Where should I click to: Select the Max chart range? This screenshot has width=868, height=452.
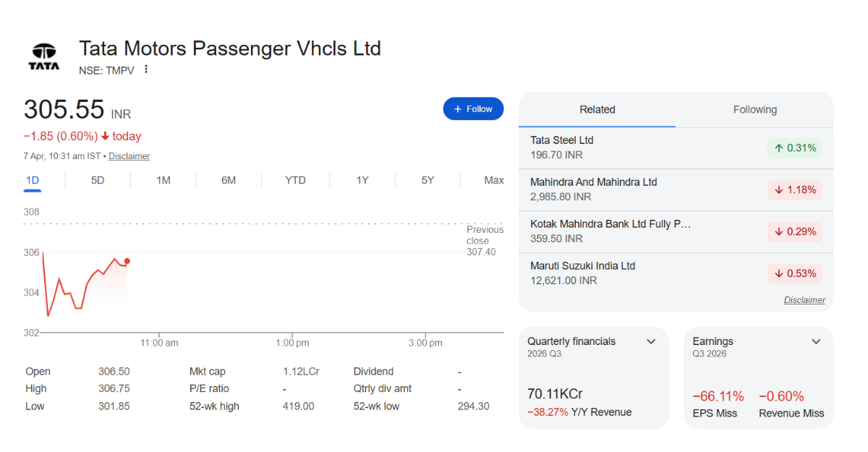(x=493, y=180)
